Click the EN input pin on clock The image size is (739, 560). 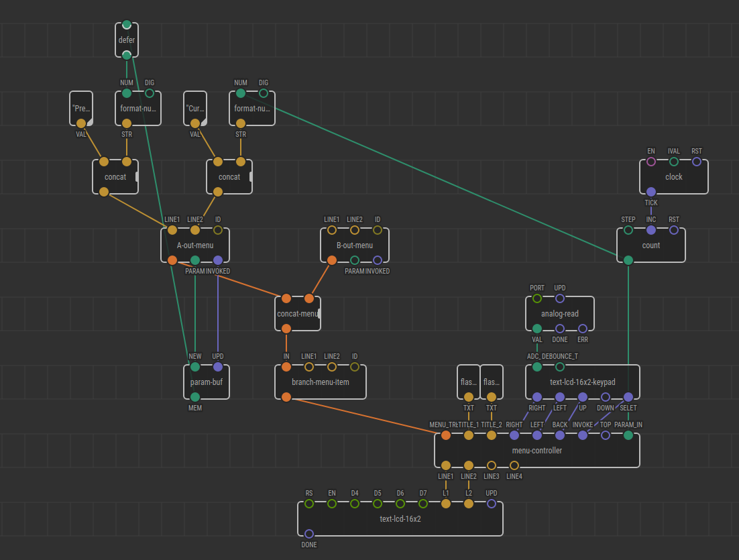coord(651,162)
